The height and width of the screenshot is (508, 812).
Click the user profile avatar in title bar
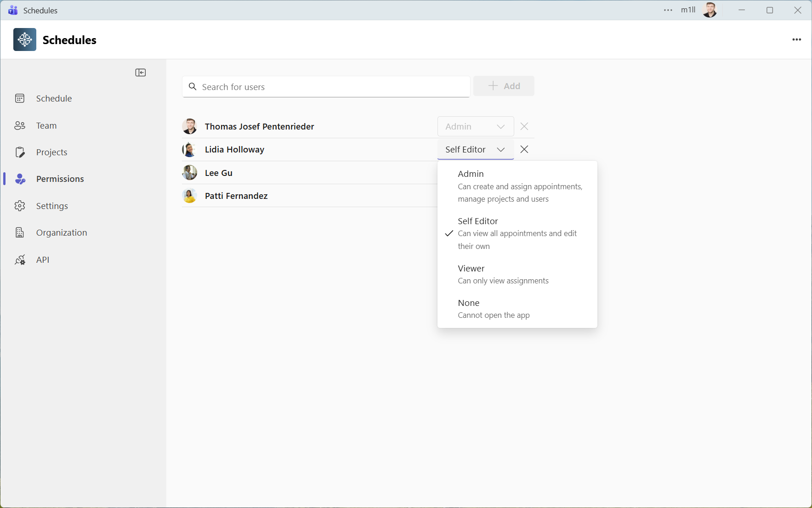click(710, 10)
